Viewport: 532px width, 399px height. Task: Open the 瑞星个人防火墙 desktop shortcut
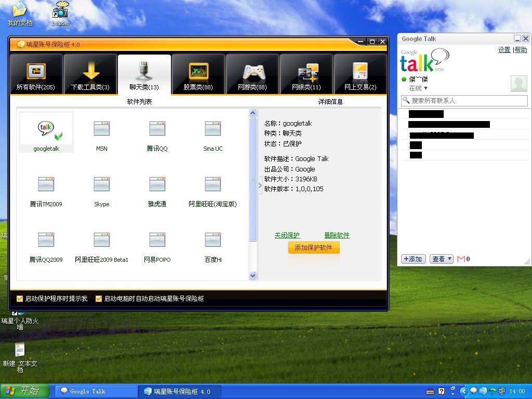pos(20,320)
